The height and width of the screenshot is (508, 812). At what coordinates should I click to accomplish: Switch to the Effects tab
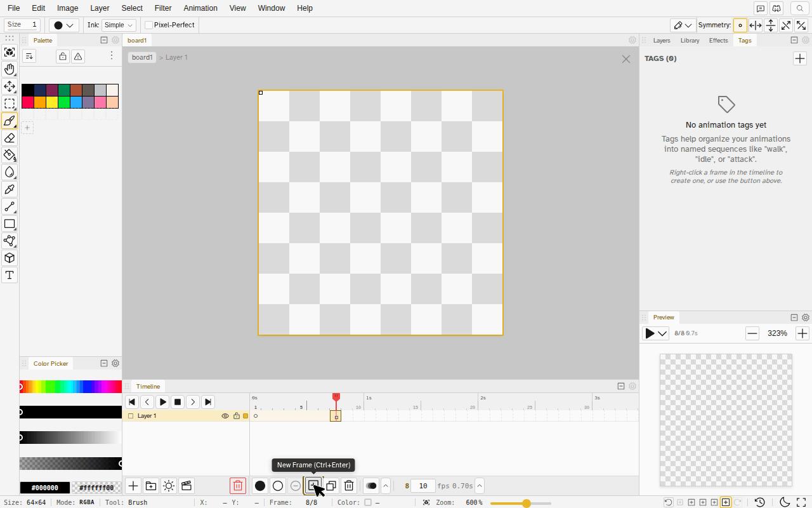tap(719, 40)
